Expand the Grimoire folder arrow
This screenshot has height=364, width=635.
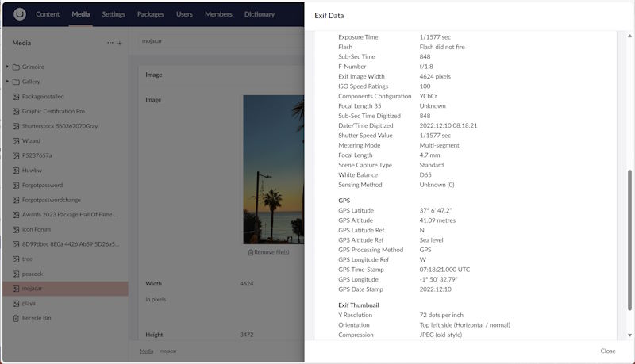7,67
